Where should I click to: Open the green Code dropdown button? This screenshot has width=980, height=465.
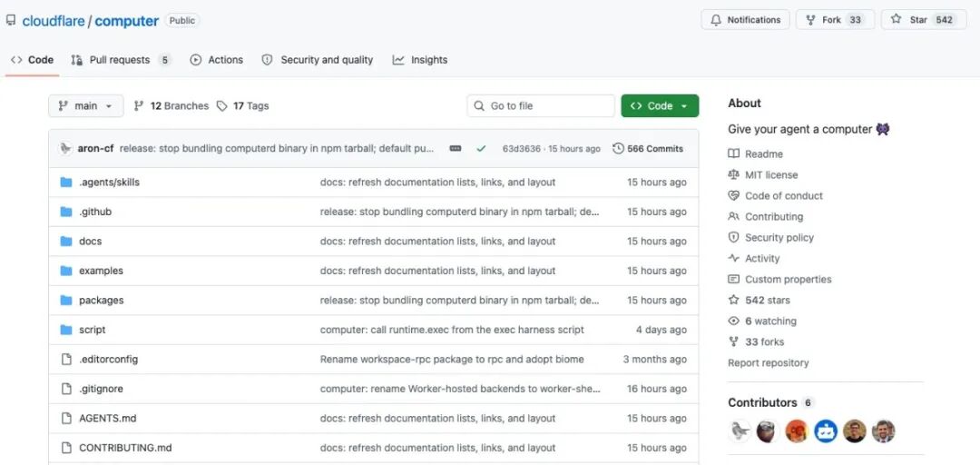tap(660, 105)
